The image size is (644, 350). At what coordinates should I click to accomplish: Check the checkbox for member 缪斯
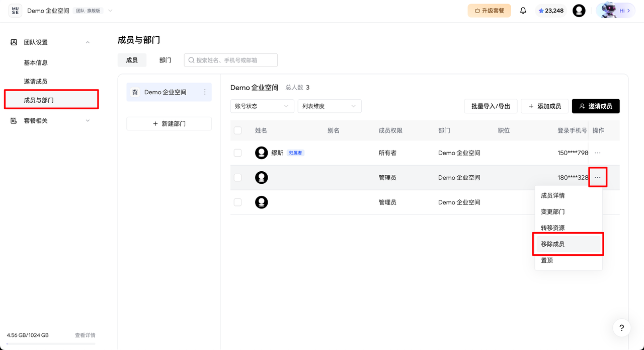237,153
